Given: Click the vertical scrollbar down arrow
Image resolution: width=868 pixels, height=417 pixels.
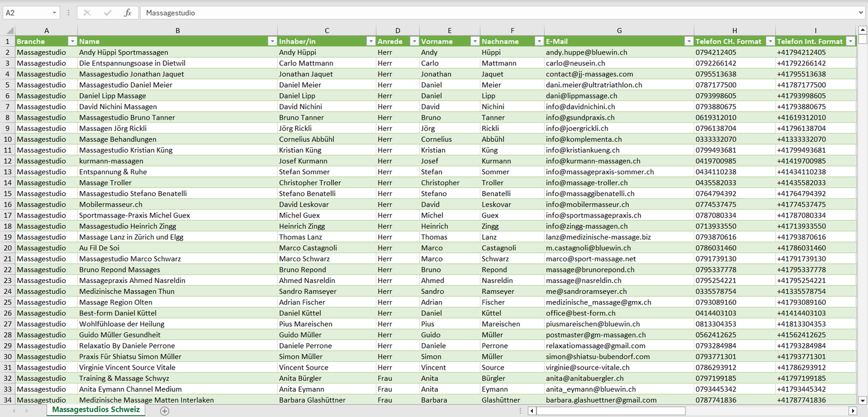Looking at the screenshot, I should [863, 400].
